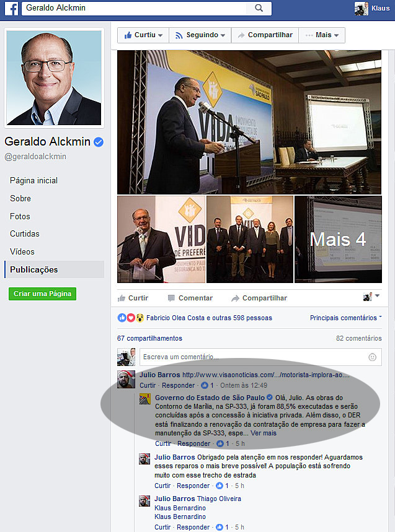Click the Comentar speech bubble icon

172,298
